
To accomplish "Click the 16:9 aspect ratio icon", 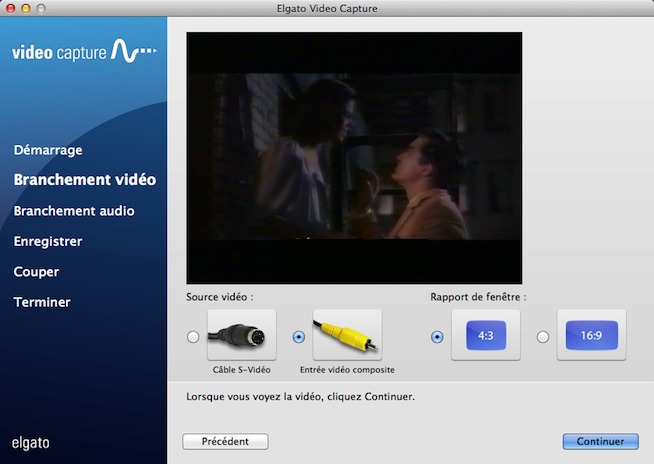I will (591, 336).
